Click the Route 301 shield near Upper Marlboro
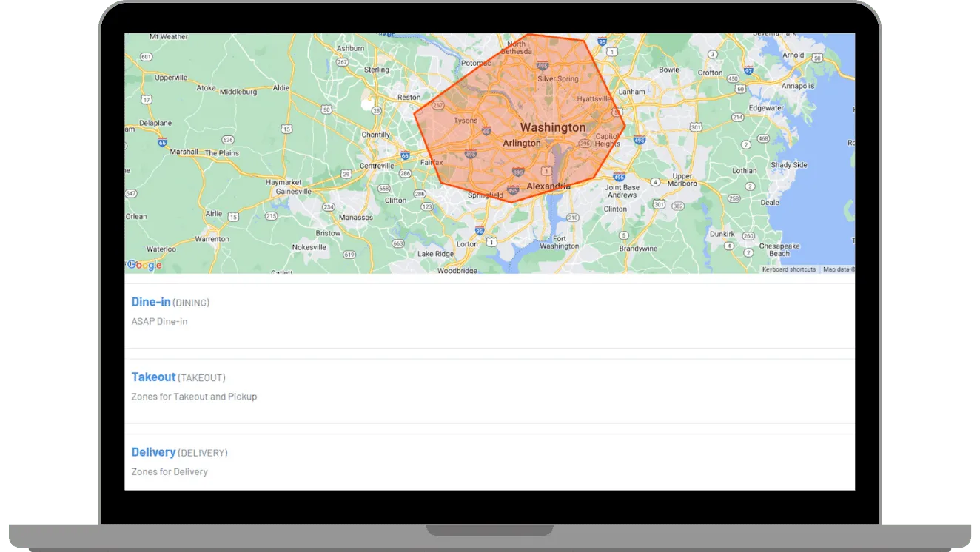Screen dimensions: 980x552 (660, 204)
